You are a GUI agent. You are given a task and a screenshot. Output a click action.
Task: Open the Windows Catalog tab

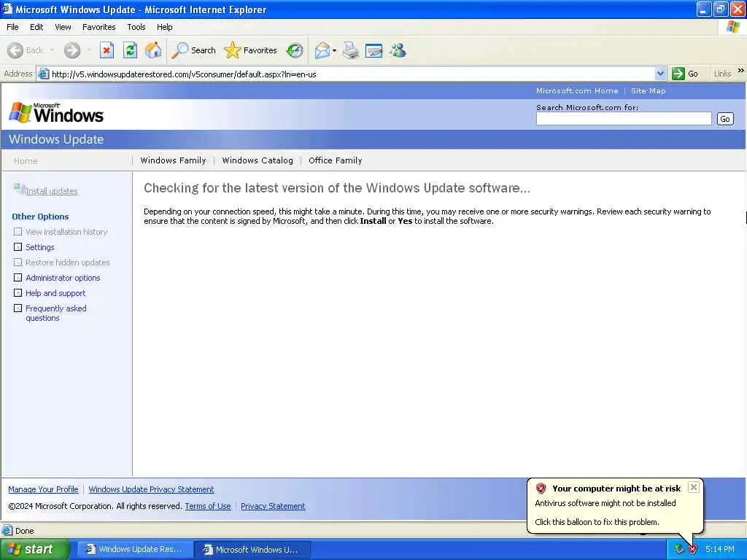click(x=258, y=160)
